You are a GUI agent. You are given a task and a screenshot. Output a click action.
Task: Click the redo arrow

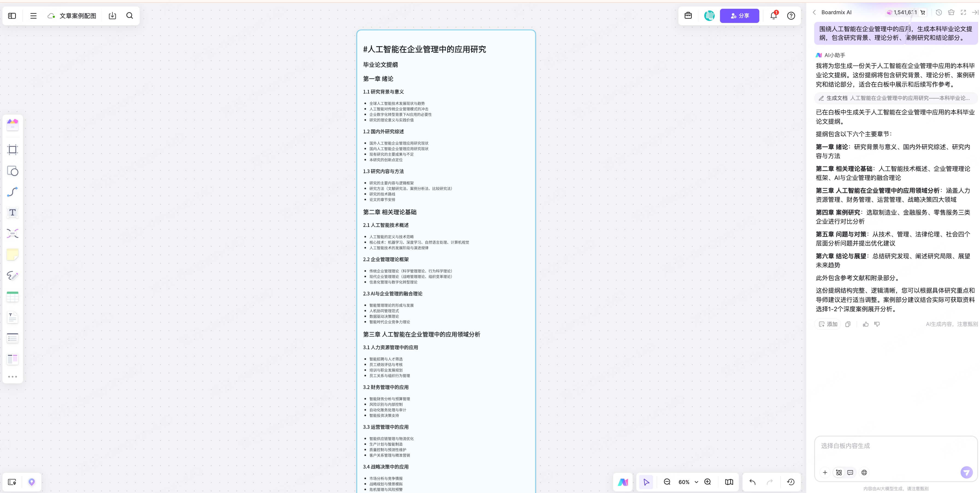(x=770, y=482)
